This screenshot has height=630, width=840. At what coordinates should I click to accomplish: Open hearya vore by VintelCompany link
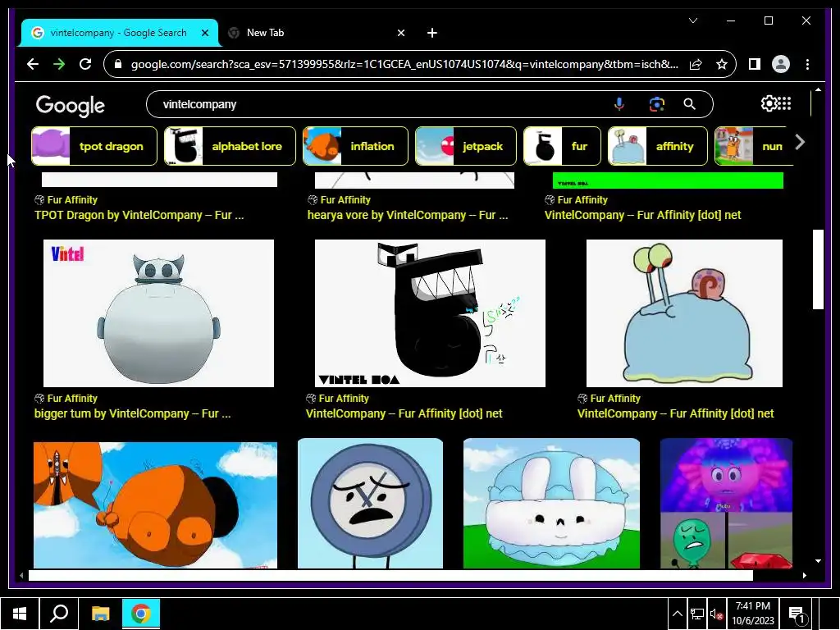tap(408, 216)
